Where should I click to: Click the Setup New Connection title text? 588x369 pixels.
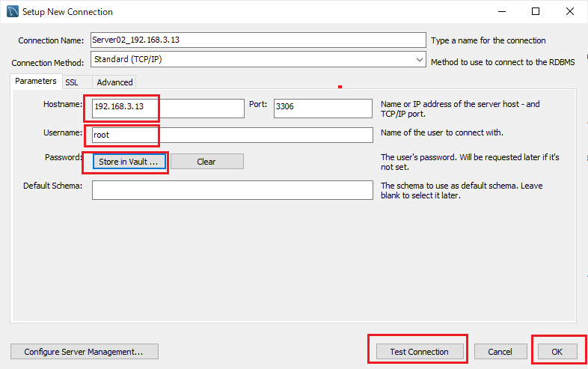click(67, 12)
